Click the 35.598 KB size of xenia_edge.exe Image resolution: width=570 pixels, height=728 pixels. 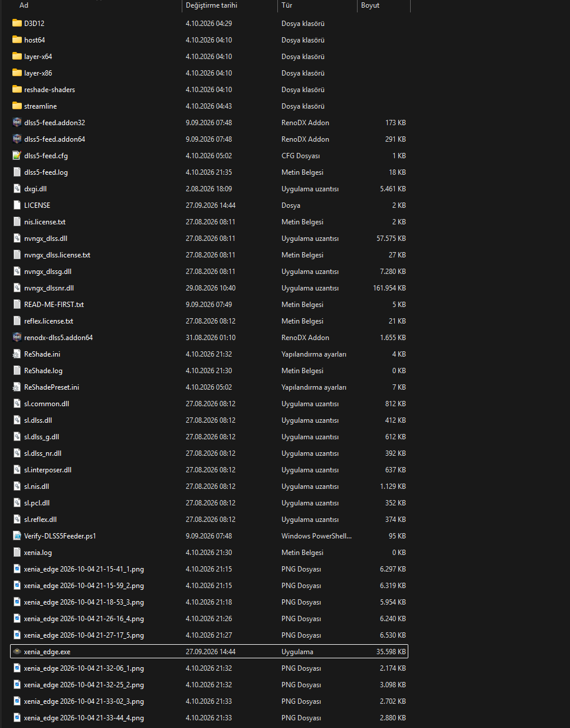(x=391, y=652)
